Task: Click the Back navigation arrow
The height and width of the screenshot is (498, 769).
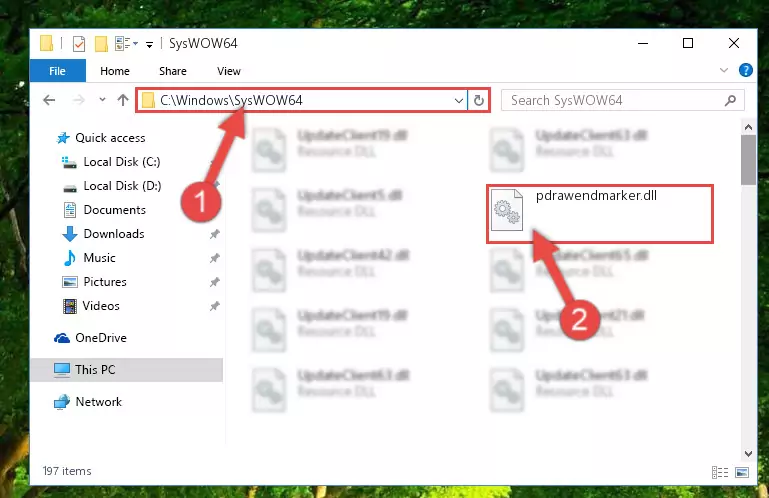Action: pos(49,101)
